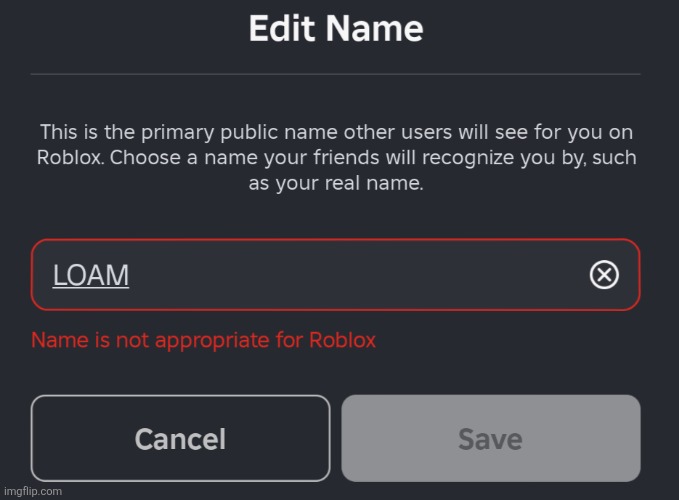
Task: Click the red 'Name is not appropriate' error
Action: point(203,340)
